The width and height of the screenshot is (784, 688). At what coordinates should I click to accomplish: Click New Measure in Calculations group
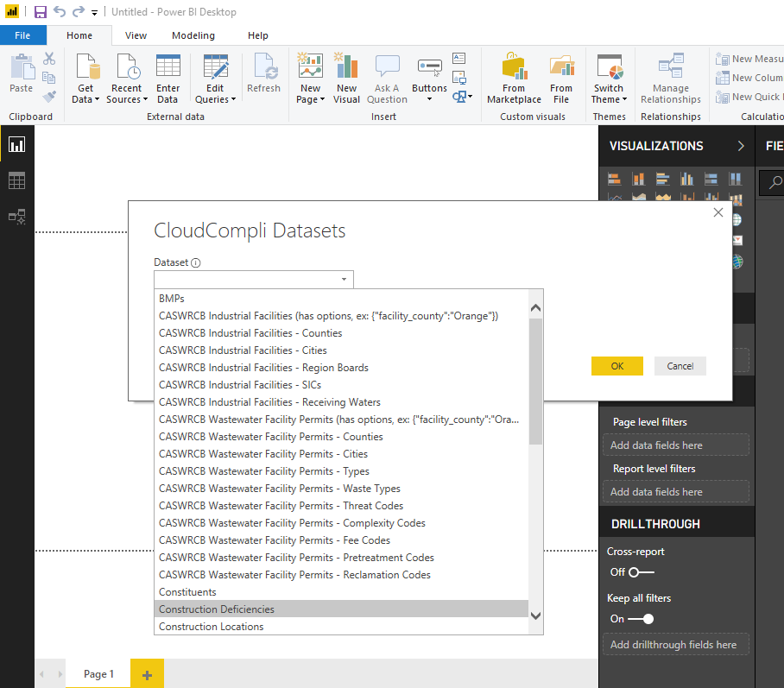point(749,59)
